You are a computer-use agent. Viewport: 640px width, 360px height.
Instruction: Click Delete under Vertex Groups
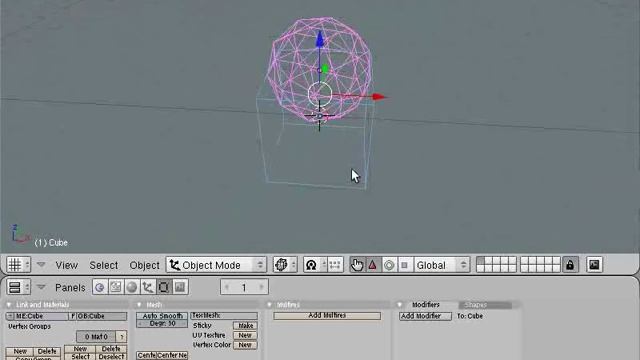point(47,351)
